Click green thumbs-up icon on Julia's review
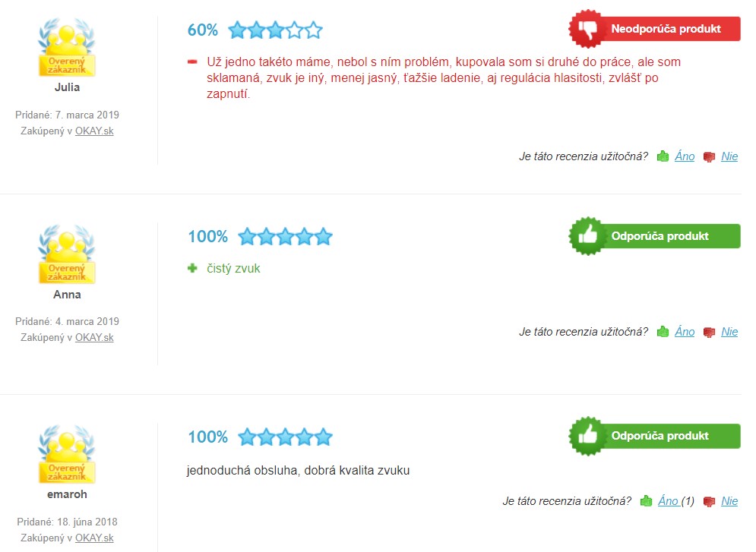Screen dimensions: 756x552 (663, 156)
